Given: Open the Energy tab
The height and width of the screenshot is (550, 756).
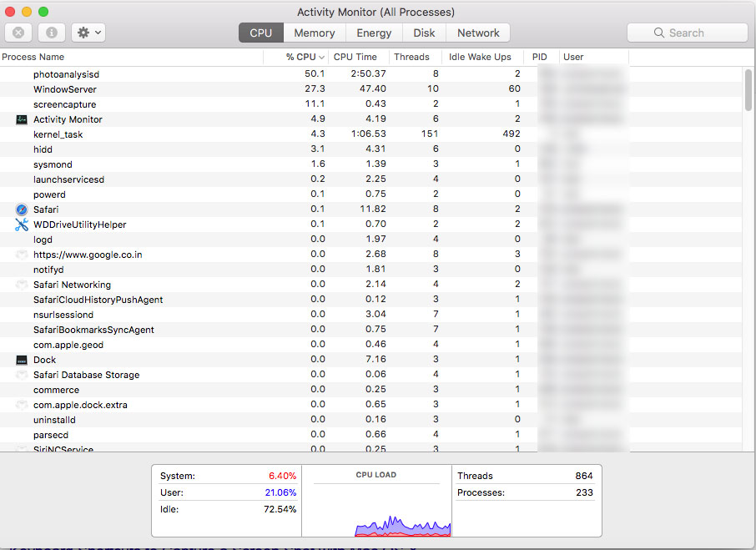Looking at the screenshot, I should (x=374, y=33).
